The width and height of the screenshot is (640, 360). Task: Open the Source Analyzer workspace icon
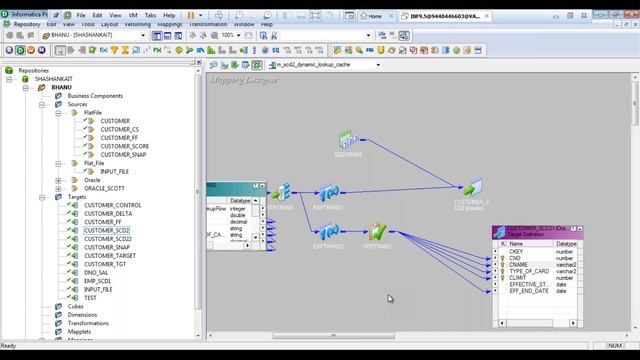point(213,65)
